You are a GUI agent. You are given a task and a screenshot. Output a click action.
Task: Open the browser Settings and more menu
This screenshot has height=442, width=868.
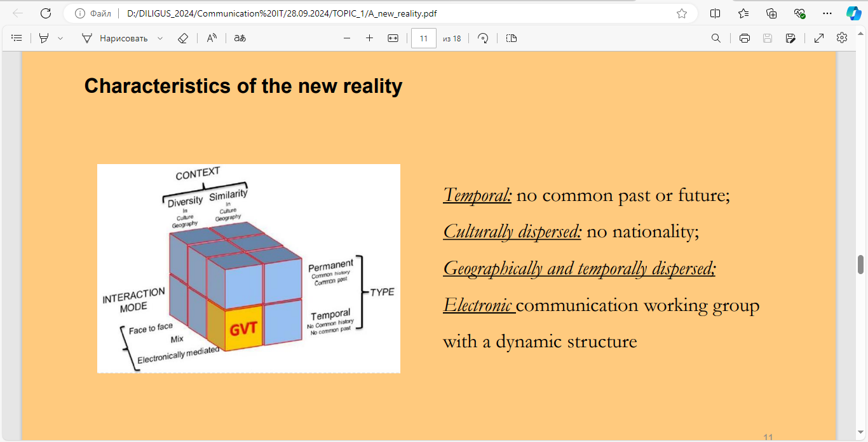click(827, 13)
